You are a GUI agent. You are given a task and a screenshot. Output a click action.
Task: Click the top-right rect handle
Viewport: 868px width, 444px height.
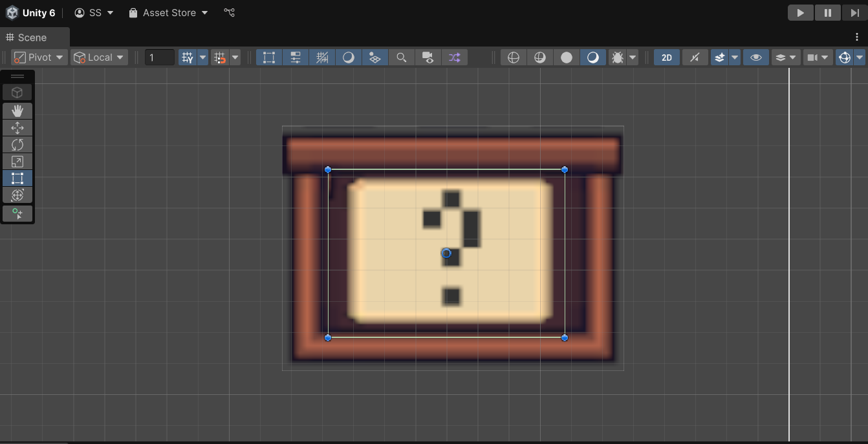coord(565,169)
